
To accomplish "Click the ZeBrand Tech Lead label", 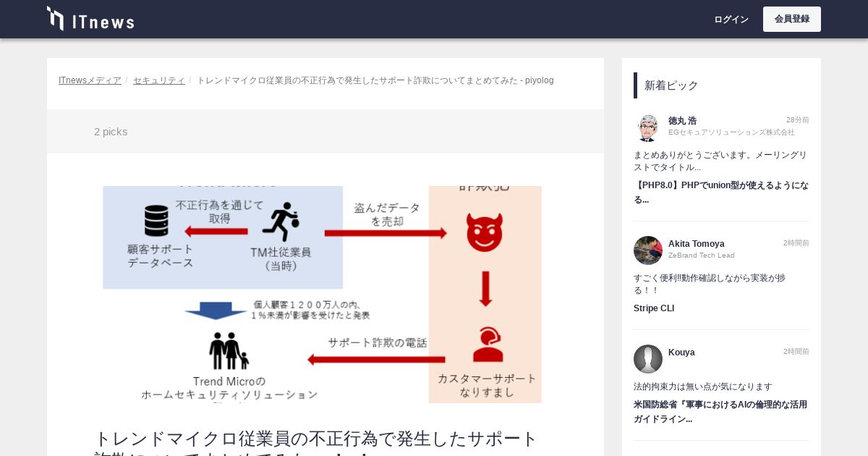I will [x=702, y=256].
